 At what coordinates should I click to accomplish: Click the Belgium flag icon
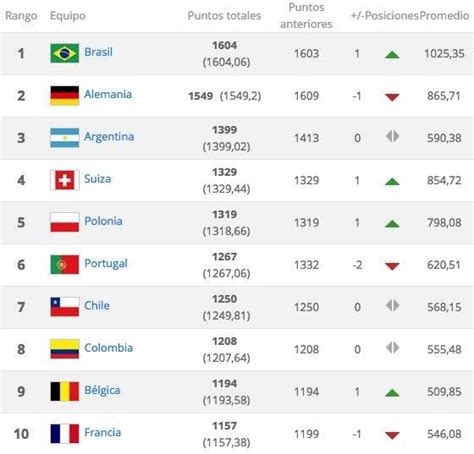pyautogui.click(x=65, y=391)
